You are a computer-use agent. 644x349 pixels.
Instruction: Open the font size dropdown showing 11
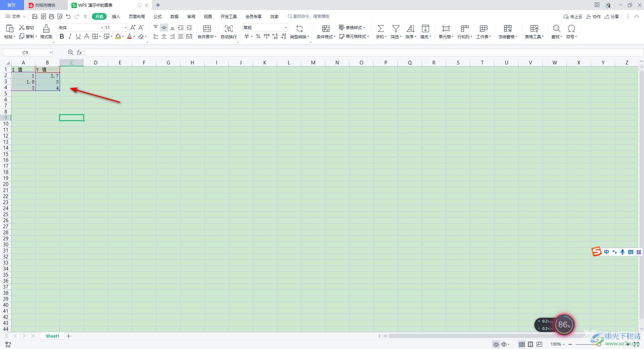coord(125,28)
